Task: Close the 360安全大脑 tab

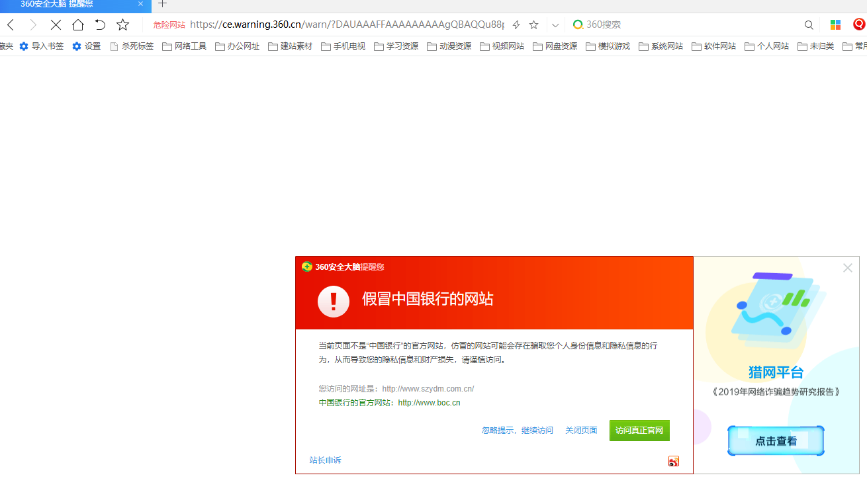Action: [140, 4]
